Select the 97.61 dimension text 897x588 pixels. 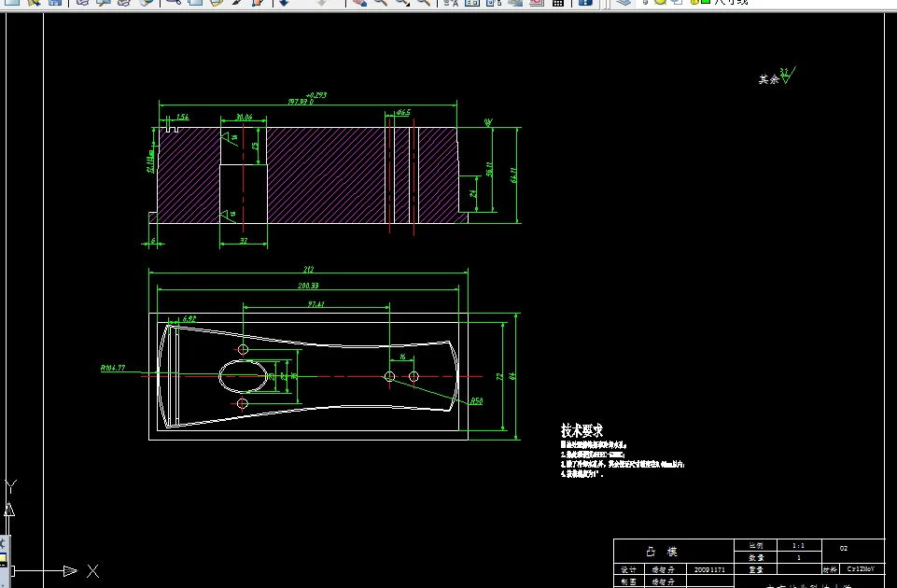(x=315, y=304)
